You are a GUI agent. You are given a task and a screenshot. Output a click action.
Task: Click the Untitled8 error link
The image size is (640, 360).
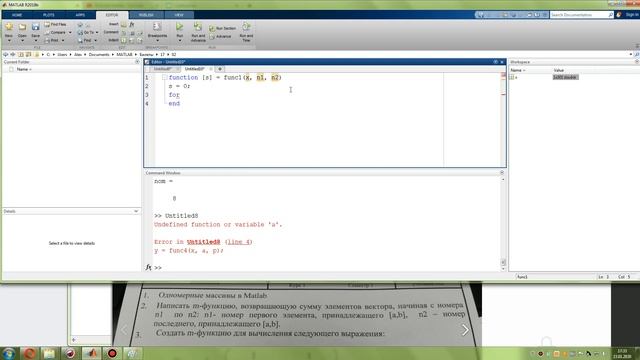pos(203,242)
